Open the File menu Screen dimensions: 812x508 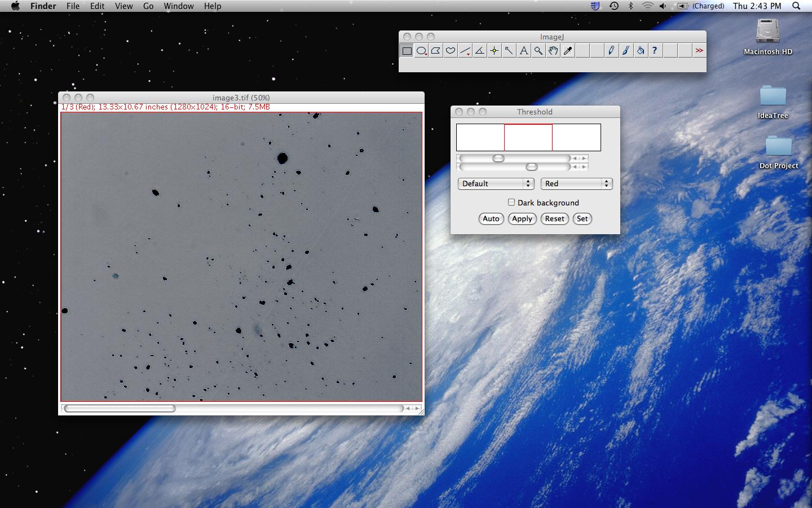click(x=73, y=6)
